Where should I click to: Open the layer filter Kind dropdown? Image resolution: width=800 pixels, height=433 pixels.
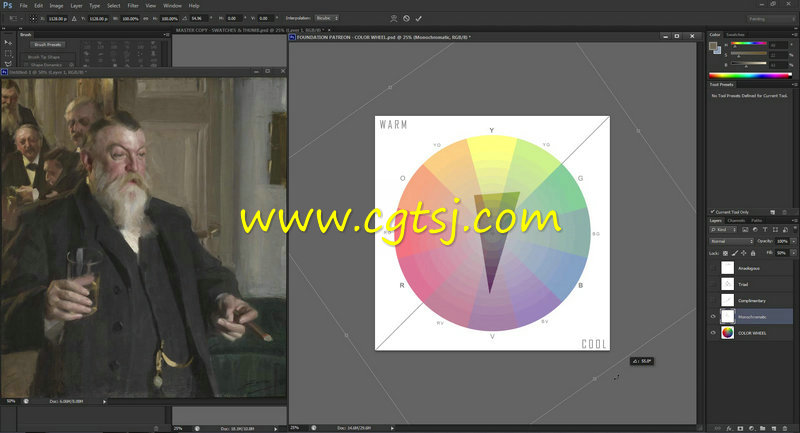[724, 230]
